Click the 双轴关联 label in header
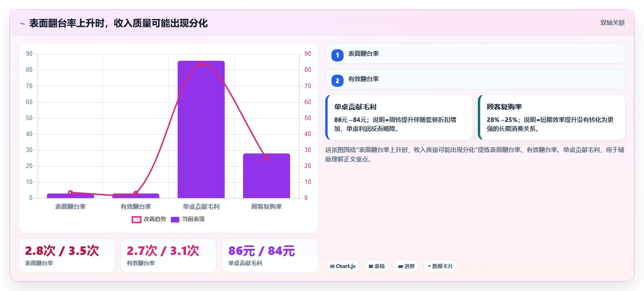This screenshot has width=644, height=291. point(613,23)
